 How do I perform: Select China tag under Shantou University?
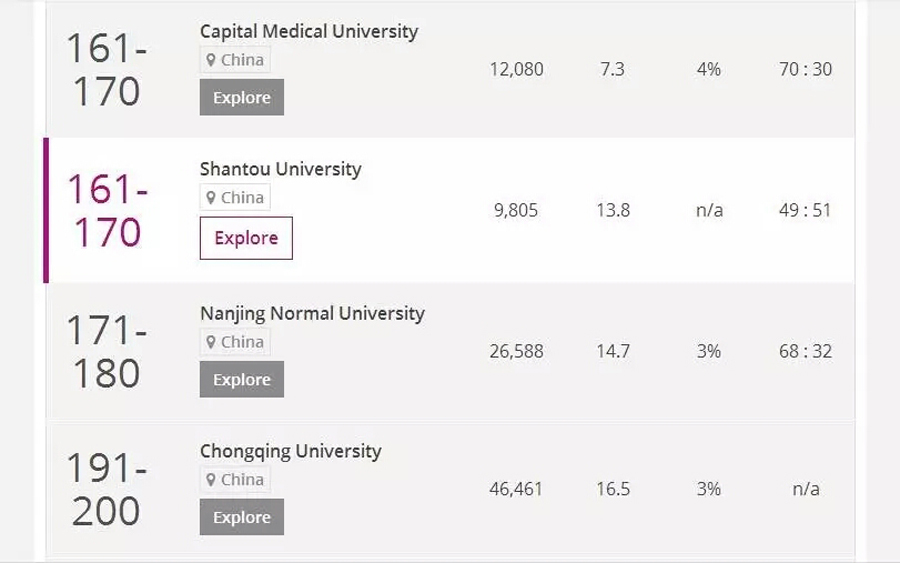coord(235,197)
